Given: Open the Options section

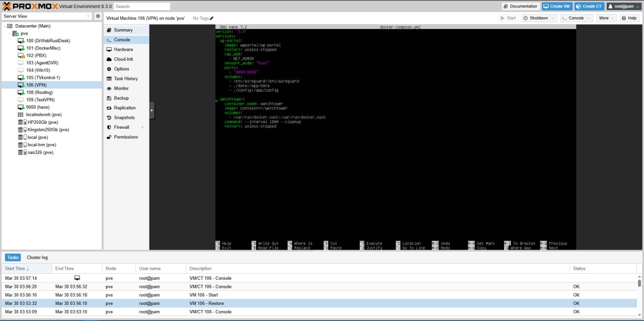Looking at the screenshot, I should tap(126, 69).
